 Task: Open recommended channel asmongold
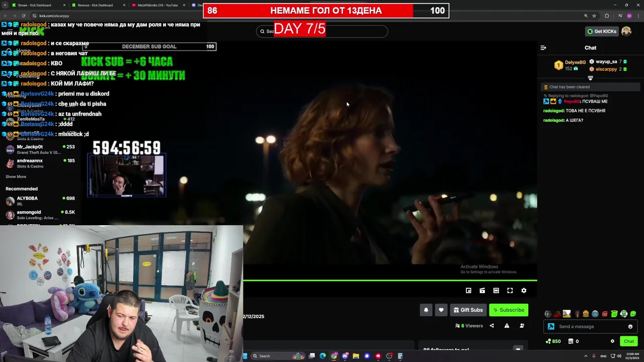tap(40, 215)
